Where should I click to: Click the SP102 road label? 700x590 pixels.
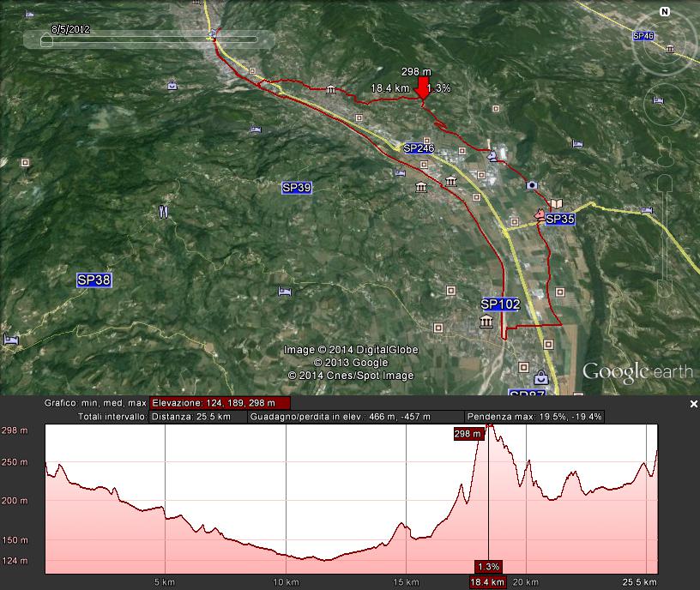(x=500, y=304)
